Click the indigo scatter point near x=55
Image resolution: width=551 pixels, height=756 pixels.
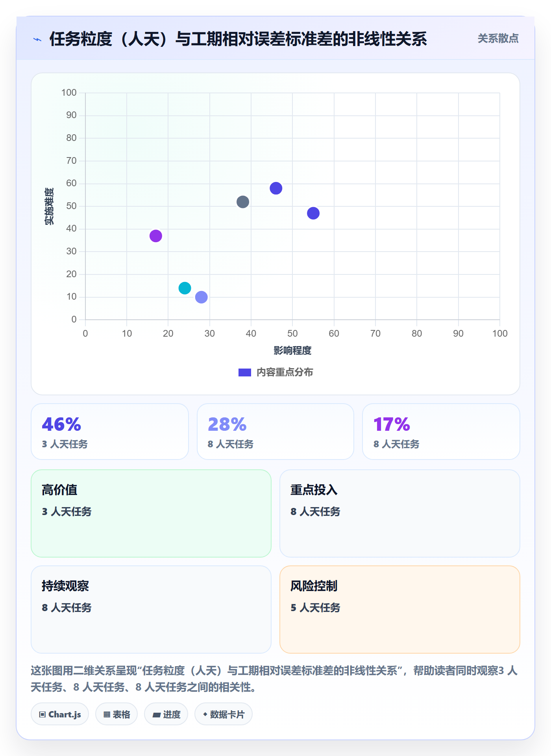pos(313,213)
